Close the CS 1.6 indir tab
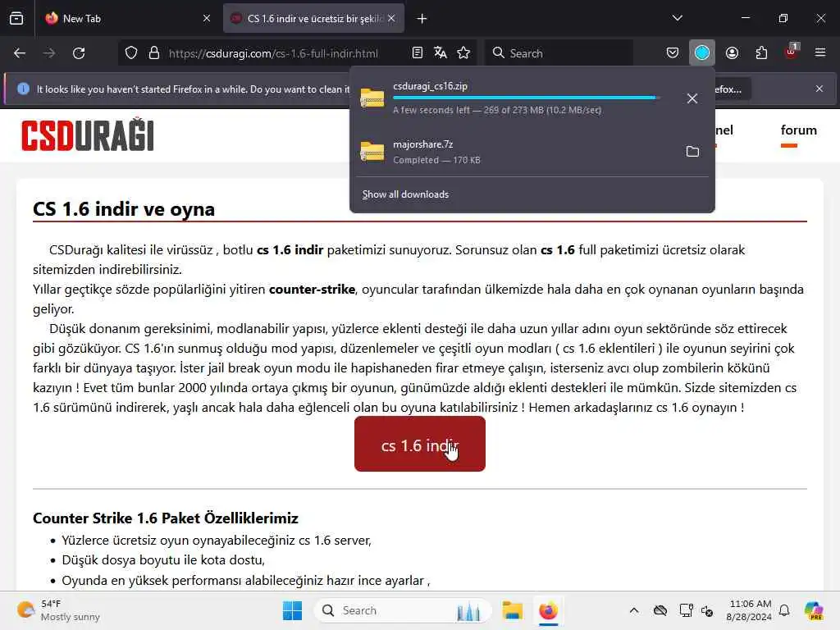This screenshot has width=840, height=630. coord(391,18)
